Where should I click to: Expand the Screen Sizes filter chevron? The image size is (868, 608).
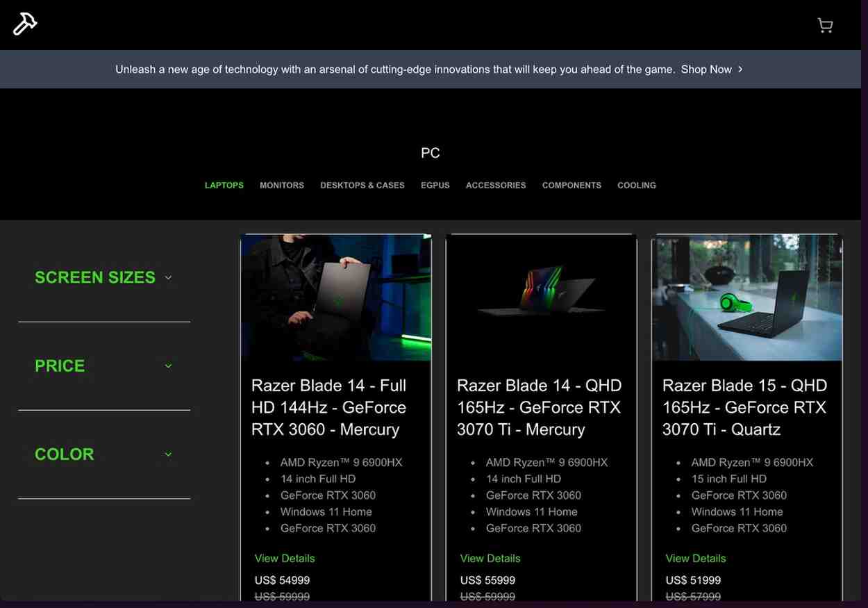tap(168, 277)
